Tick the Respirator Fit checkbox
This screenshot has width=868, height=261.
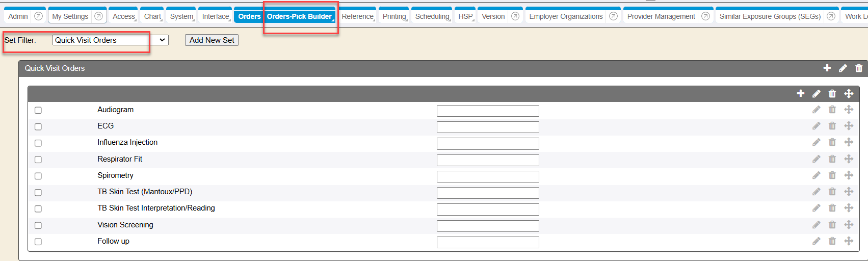(38, 160)
